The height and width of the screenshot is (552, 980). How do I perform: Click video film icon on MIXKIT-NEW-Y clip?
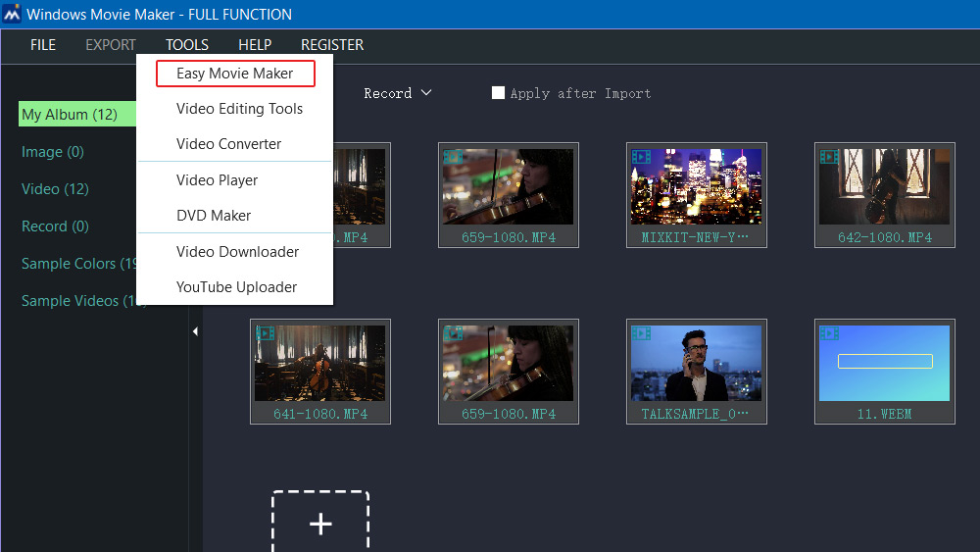click(641, 157)
